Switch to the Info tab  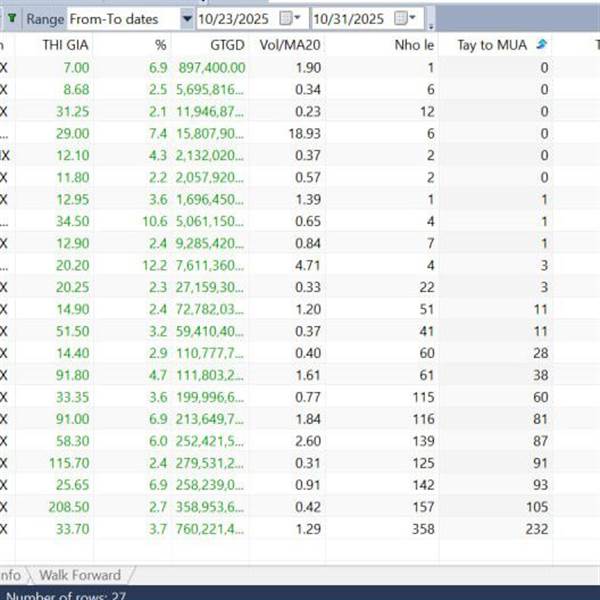click(x=10, y=575)
